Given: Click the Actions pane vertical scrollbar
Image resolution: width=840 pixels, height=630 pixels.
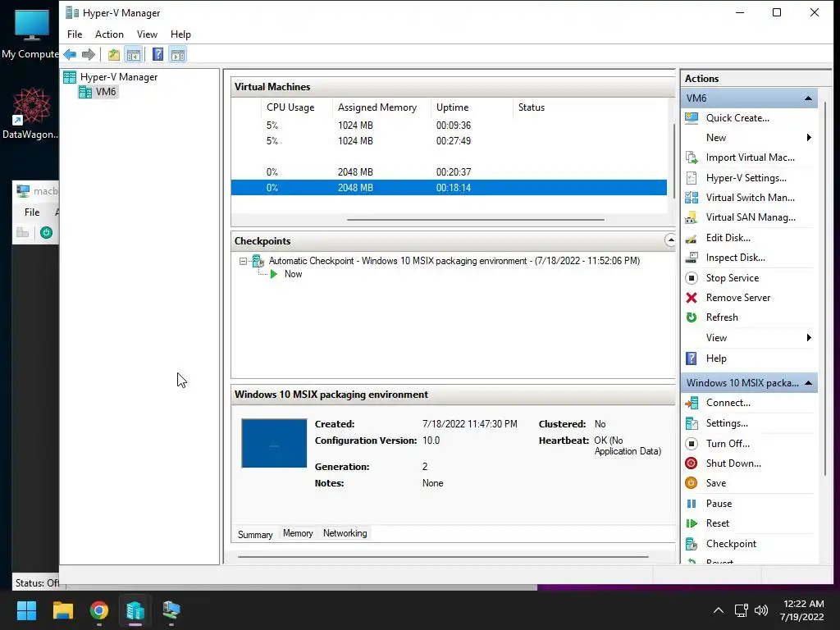Looking at the screenshot, I should click(825, 288).
